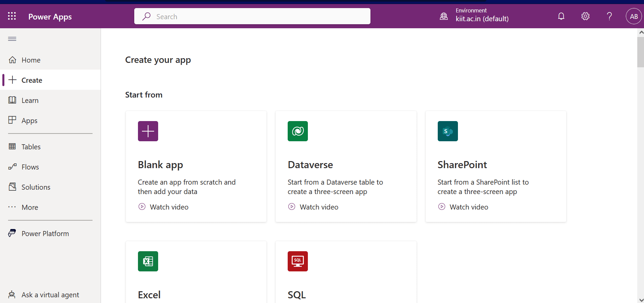Click the green Dataverse icon

coord(297,131)
